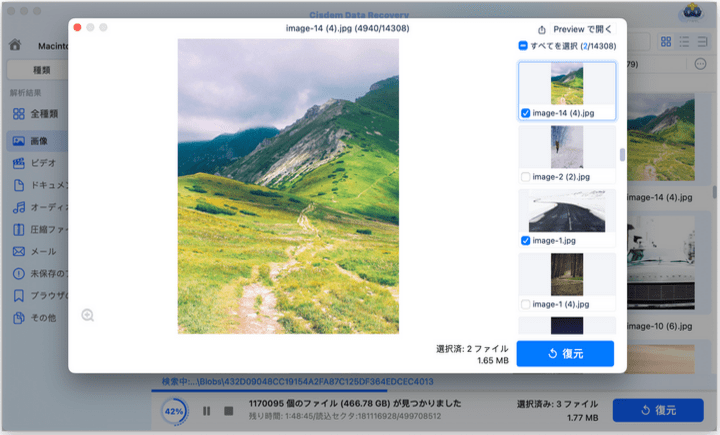Click the thumbnail list scrollbar
Screen dimensions: 720x435
coord(622,155)
